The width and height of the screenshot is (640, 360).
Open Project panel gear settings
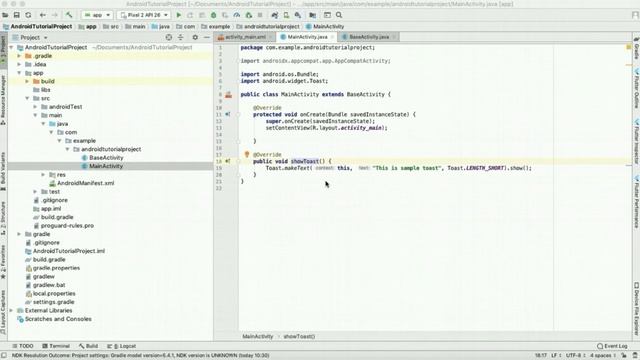tap(195, 37)
